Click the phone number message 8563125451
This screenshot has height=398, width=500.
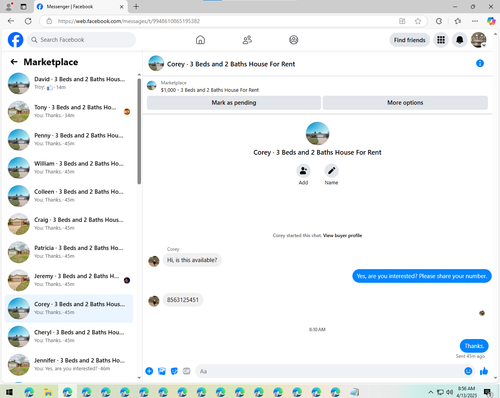tap(183, 300)
